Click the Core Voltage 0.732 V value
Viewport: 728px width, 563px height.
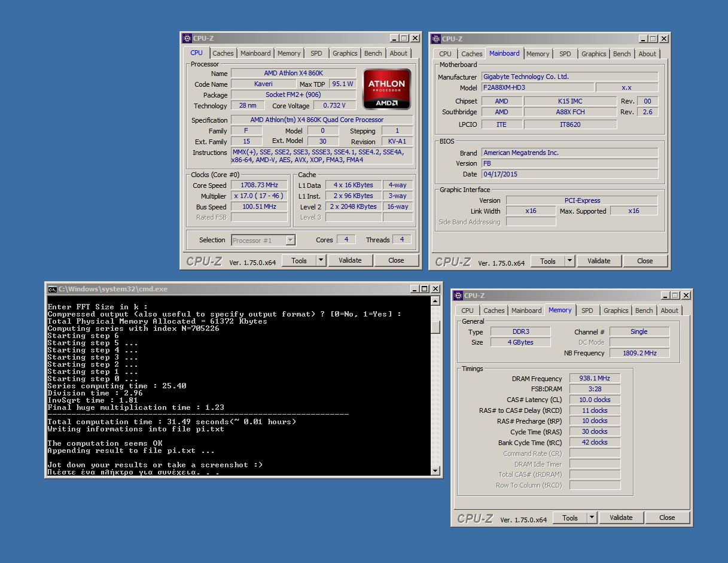tap(334, 105)
